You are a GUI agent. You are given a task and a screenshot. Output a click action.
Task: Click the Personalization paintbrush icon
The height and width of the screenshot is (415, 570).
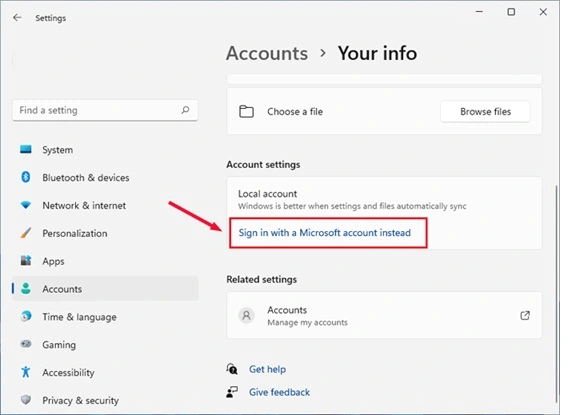pos(26,233)
